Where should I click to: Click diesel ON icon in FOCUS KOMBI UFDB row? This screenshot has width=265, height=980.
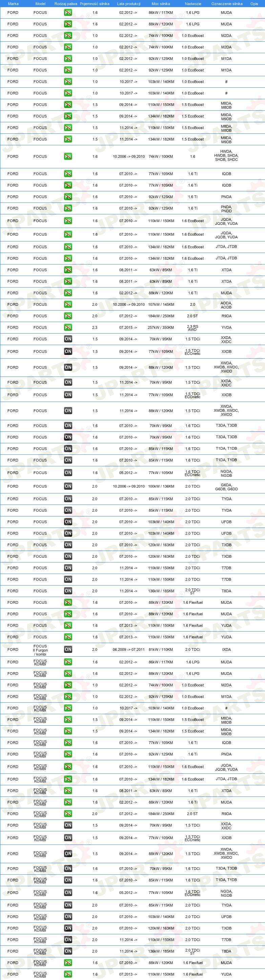point(68,916)
